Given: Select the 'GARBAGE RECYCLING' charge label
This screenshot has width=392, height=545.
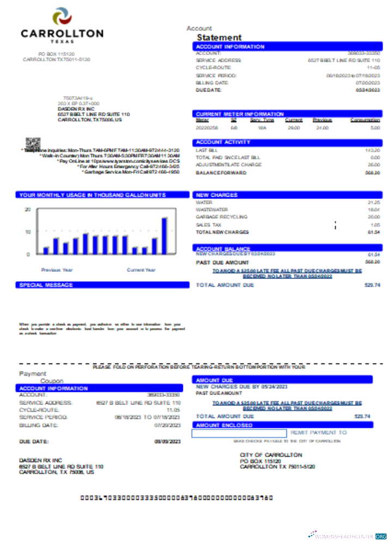Looking at the screenshot, I should (222, 217).
